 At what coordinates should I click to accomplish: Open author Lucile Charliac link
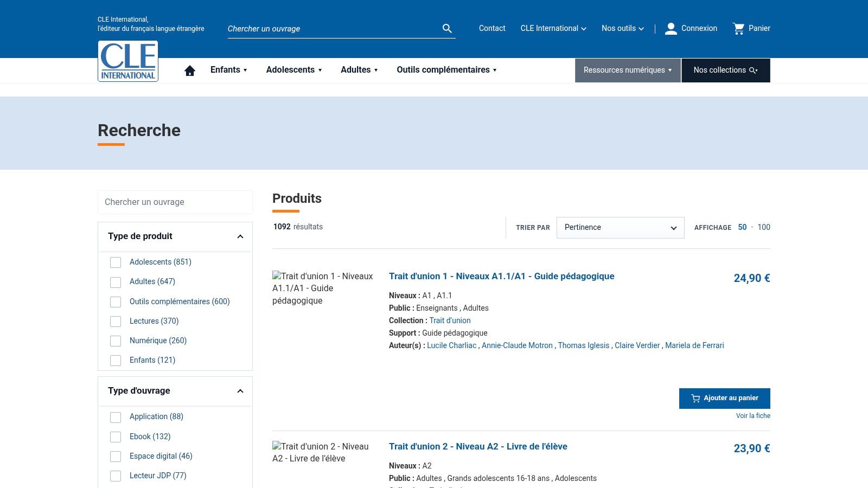(451, 345)
